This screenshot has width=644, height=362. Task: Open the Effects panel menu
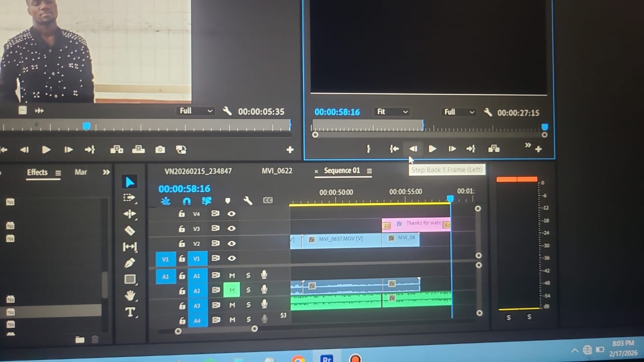coord(58,173)
